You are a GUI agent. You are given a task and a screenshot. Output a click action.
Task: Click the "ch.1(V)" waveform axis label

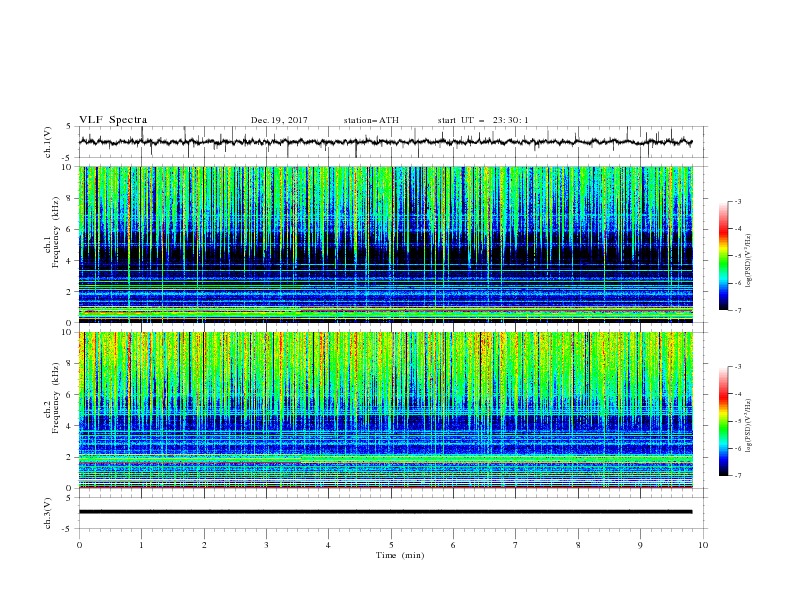[x=48, y=142]
